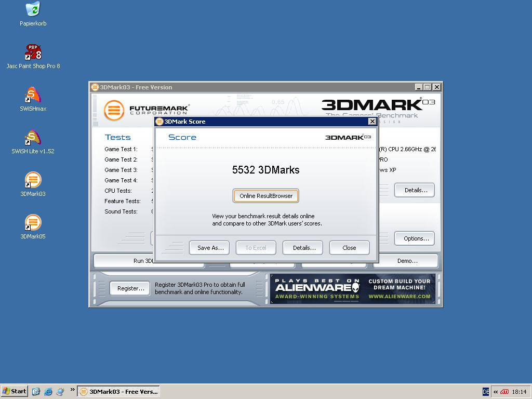Show hidden system tray icons
This screenshot has width=532, height=399.
(x=496, y=392)
